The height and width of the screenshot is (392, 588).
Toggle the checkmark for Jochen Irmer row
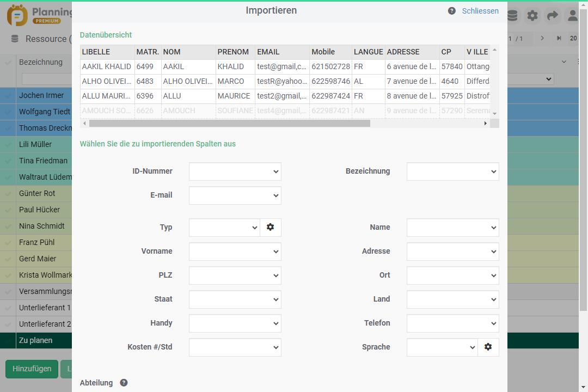8,95
